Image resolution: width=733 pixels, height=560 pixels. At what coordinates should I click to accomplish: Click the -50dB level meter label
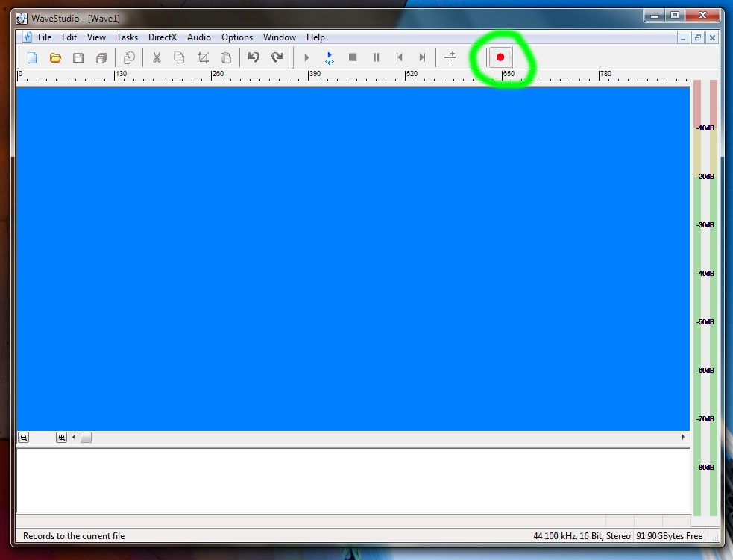click(x=705, y=321)
